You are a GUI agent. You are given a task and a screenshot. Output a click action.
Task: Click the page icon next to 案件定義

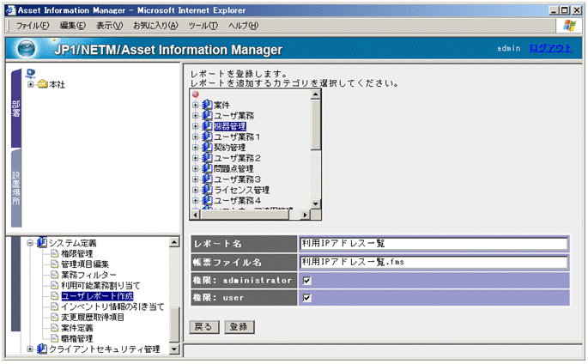pos(54,328)
